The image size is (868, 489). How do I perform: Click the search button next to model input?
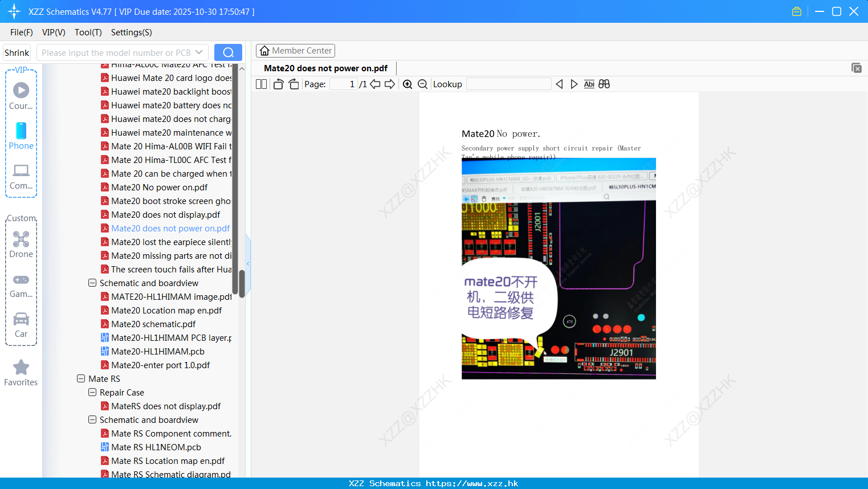(228, 52)
